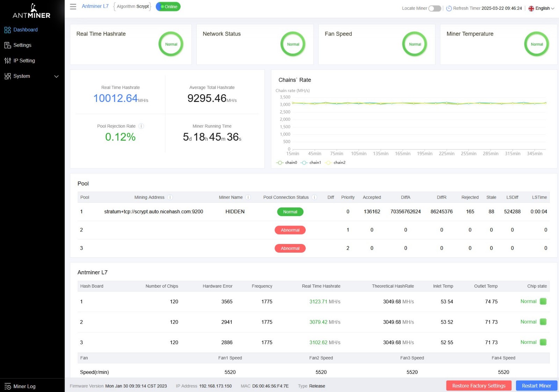Click hash board 2 hashrate 3079.42 MH/s
Screen dimensions: 559x392
[325, 322]
